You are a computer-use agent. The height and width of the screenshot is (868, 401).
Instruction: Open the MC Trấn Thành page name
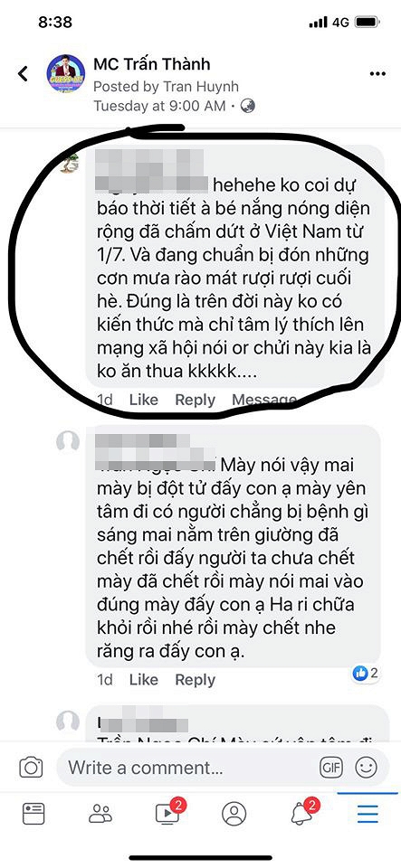152,64
